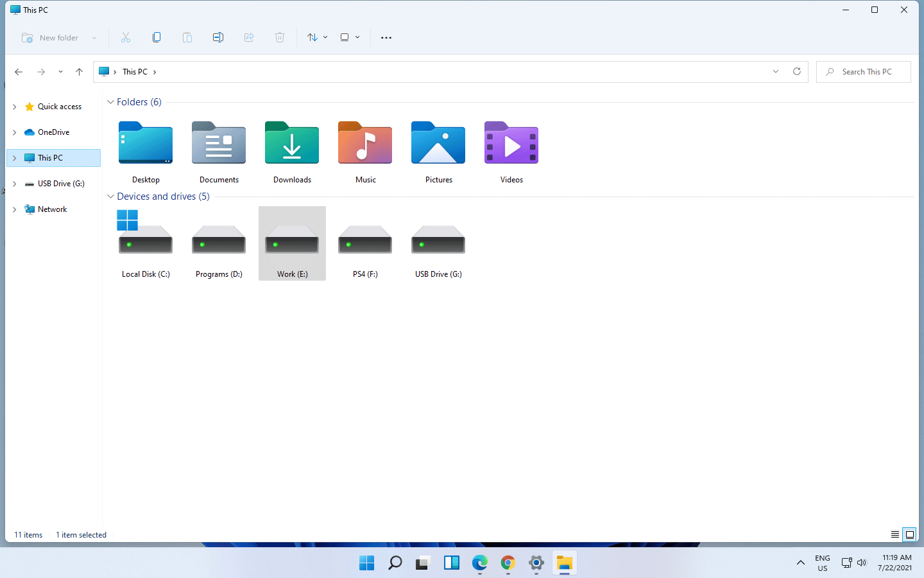Screen dimensions: 924x578
Task: Collapse the Folders (6) group
Action: coord(110,102)
